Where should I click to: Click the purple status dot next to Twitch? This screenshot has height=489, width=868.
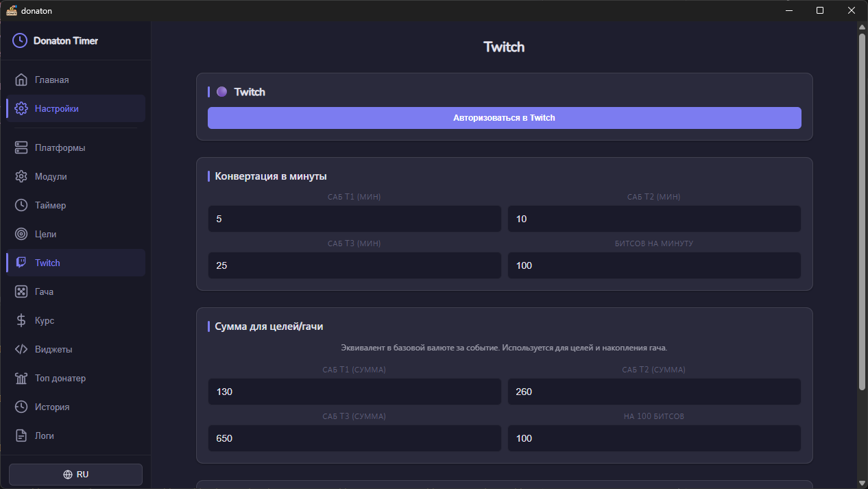221,91
